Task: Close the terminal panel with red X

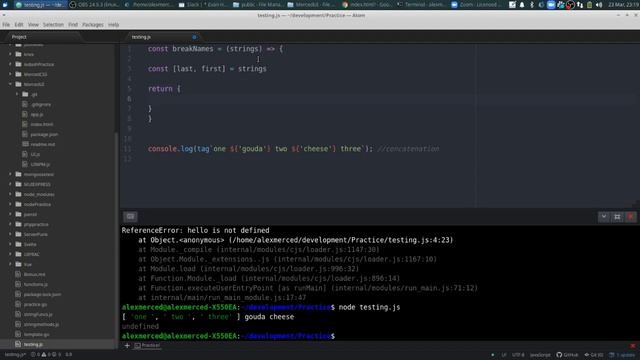Action: coord(631,217)
